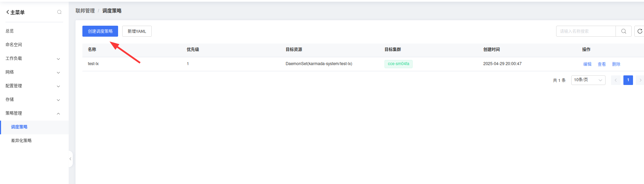Click the 2025-04-29 20:00:47 timestamp
Viewport: 644px width, 184px height.
tap(502, 64)
